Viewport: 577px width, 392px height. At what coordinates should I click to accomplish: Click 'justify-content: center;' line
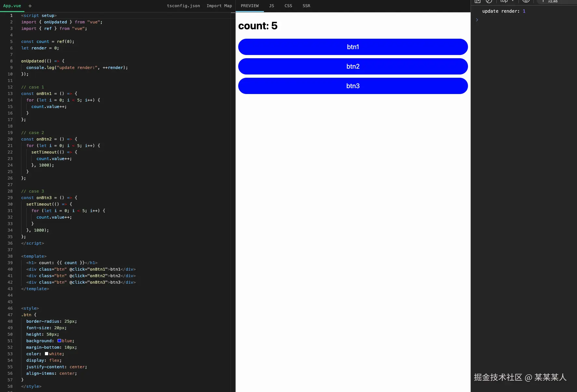point(57,367)
